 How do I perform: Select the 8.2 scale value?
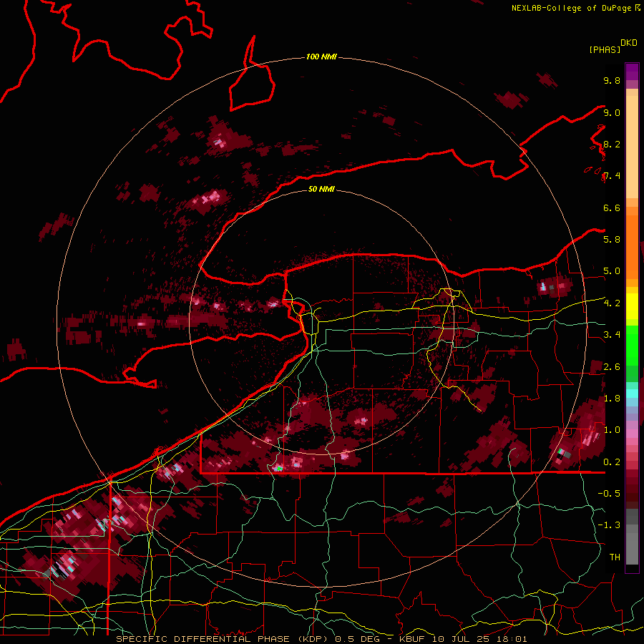coord(612,144)
